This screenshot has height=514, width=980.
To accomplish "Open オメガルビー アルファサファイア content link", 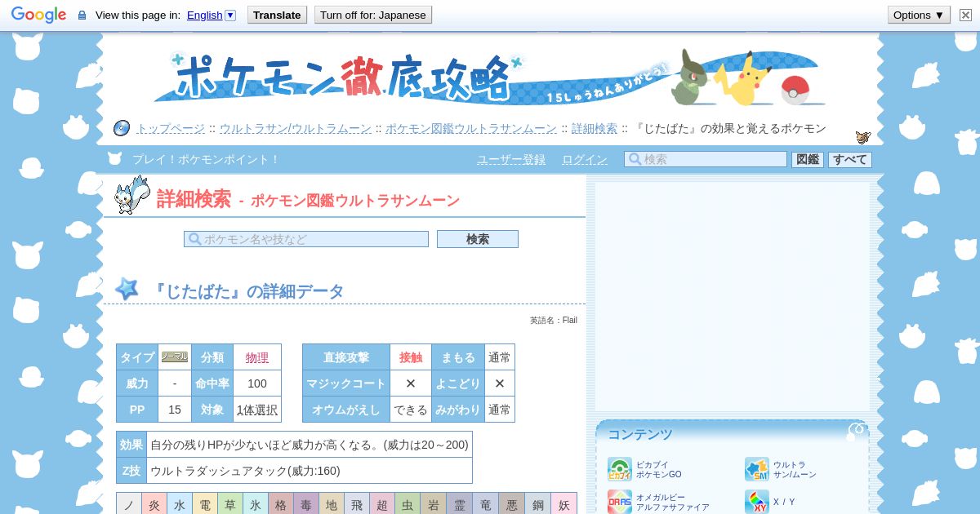I will coord(673,502).
